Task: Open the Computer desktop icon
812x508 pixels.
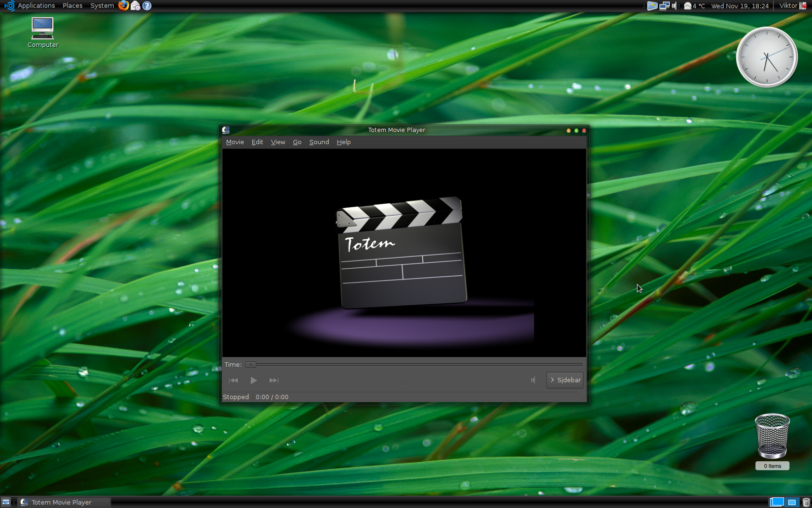Action: [x=43, y=33]
